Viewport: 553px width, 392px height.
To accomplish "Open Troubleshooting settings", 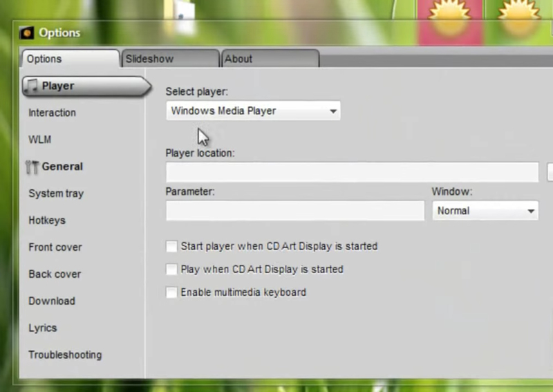I will [x=65, y=355].
